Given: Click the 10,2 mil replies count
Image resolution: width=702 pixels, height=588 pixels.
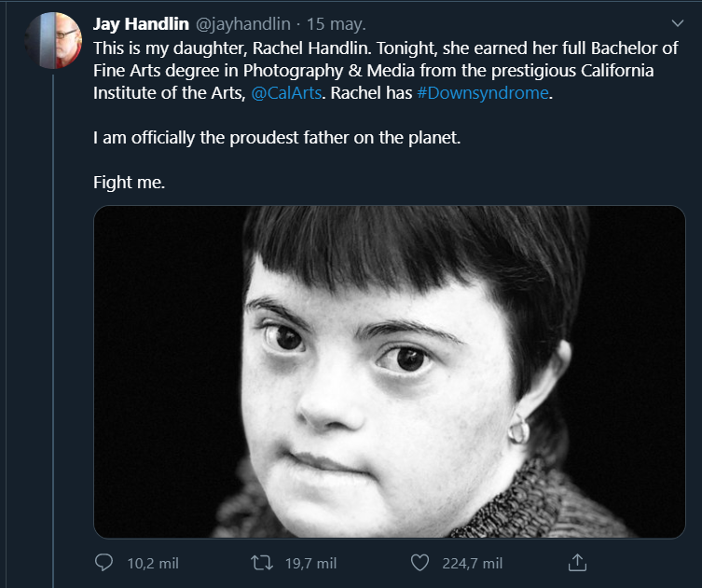Looking at the screenshot, I should click(153, 563).
